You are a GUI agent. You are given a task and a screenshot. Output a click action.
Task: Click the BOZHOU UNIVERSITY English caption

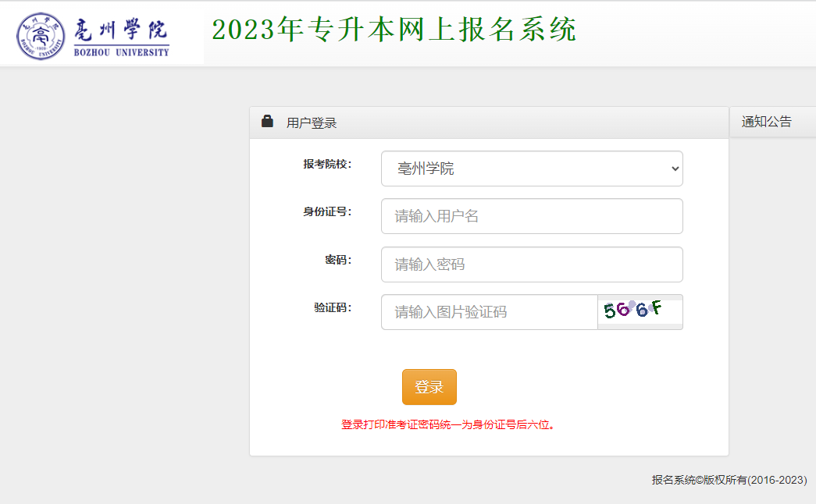pyautogui.click(x=121, y=52)
